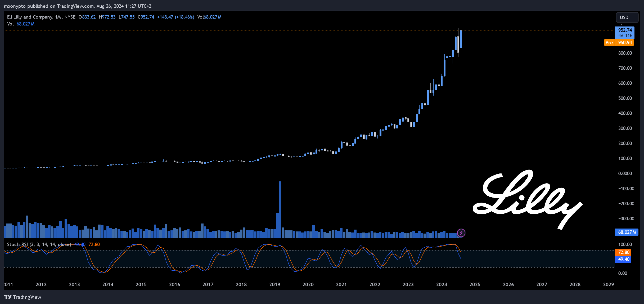Click the 2019 label on time axis
The height and width of the screenshot is (304, 644).
[x=275, y=284]
